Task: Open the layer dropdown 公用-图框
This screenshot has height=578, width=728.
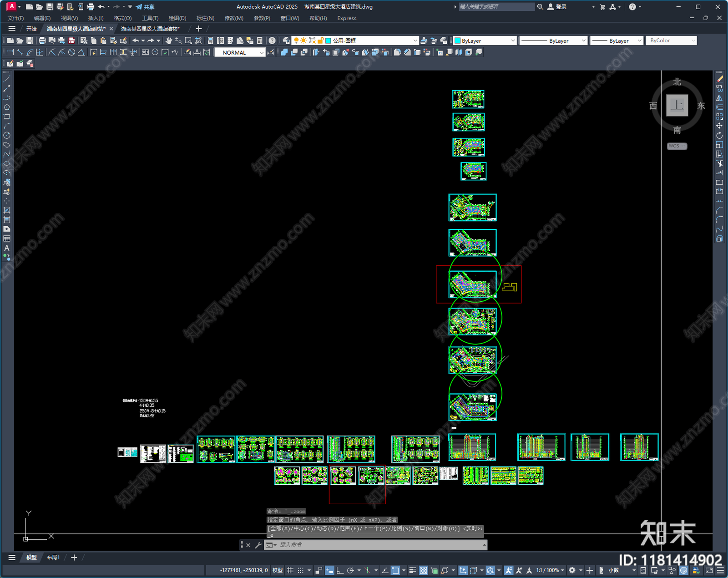Action: [354, 41]
